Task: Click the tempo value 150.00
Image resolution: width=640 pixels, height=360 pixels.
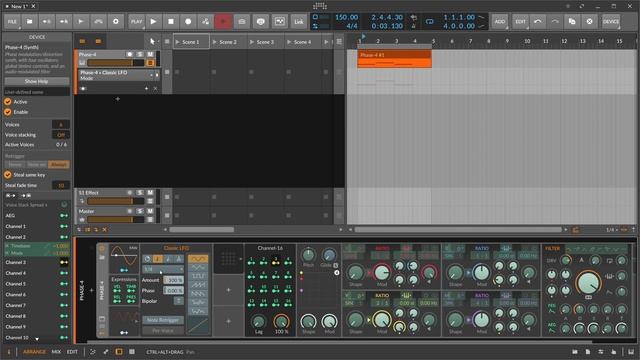Action: tap(346, 17)
